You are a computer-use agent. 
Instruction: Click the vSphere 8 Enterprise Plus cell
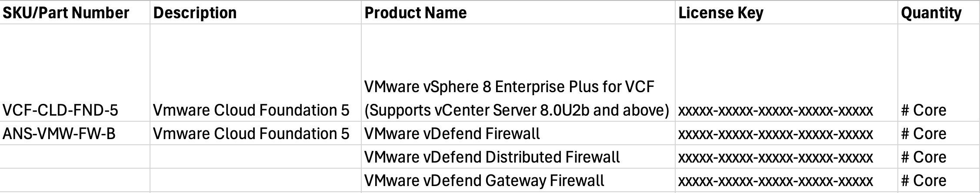pyautogui.click(x=516, y=99)
